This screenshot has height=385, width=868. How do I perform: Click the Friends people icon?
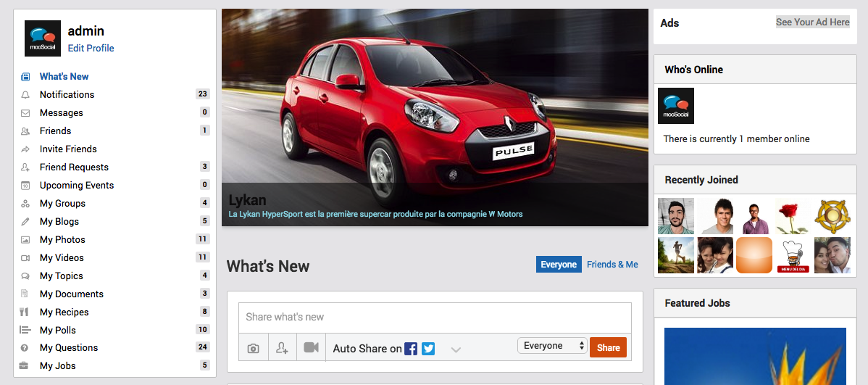point(25,131)
